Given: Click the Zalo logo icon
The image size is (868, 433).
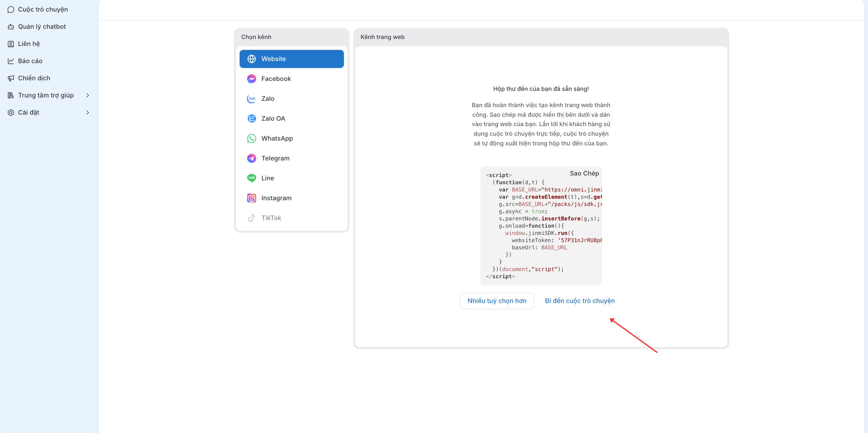Looking at the screenshot, I should 251,99.
